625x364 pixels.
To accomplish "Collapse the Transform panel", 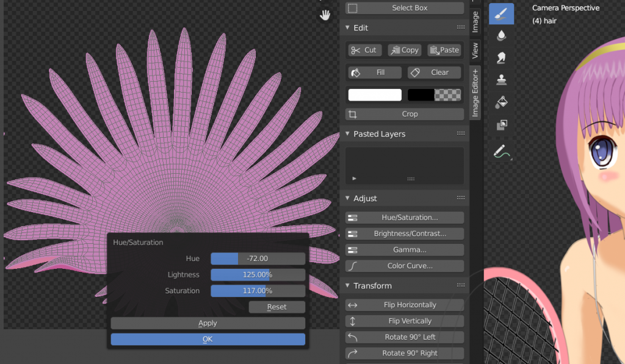I will 347,285.
